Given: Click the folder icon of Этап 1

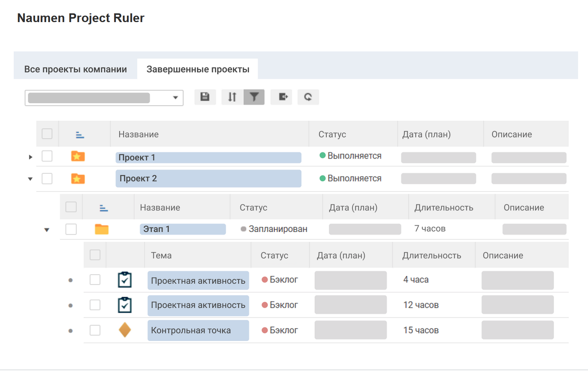Looking at the screenshot, I should coord(102,229).
